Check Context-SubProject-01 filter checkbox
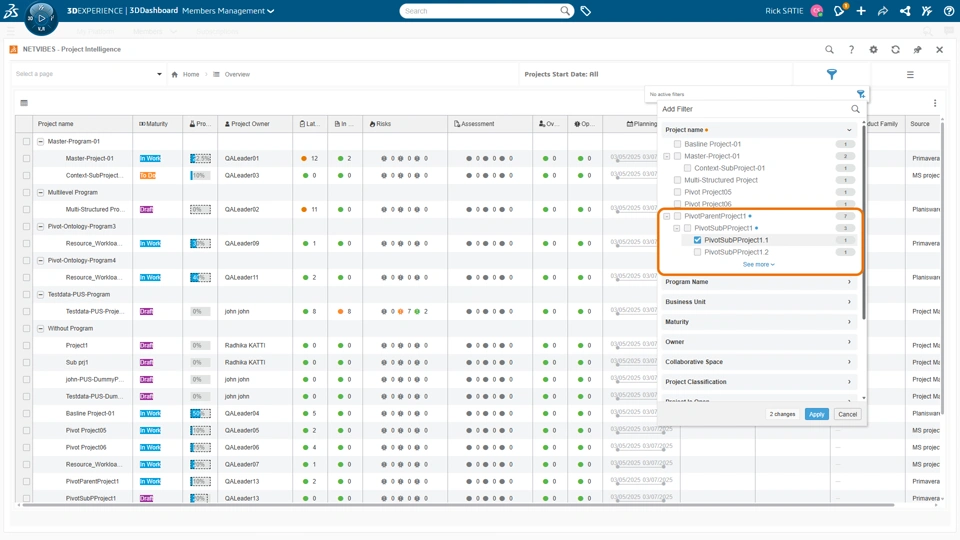 (687, 168)
